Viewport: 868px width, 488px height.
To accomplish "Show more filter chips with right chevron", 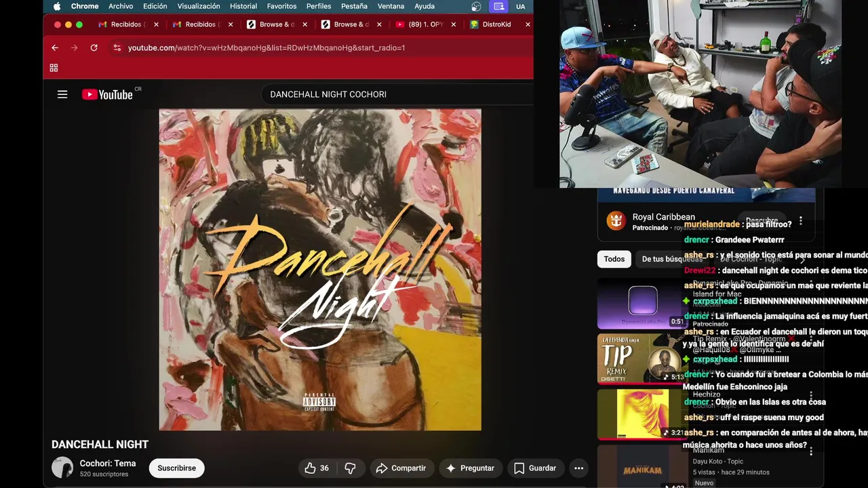I will [x=803, y=259].
